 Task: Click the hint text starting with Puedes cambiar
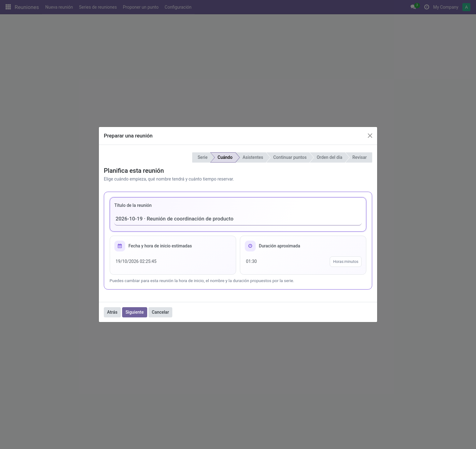tap(202, 281)
